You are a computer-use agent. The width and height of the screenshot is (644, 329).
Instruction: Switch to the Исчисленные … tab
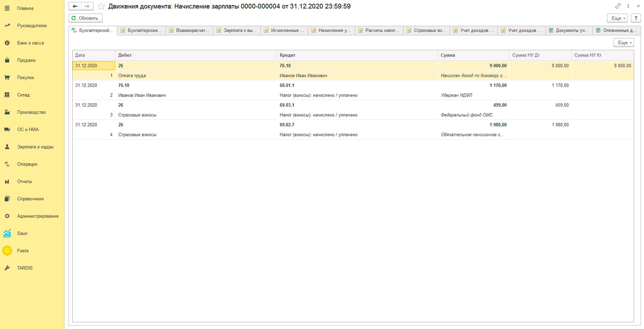(285, 30)
